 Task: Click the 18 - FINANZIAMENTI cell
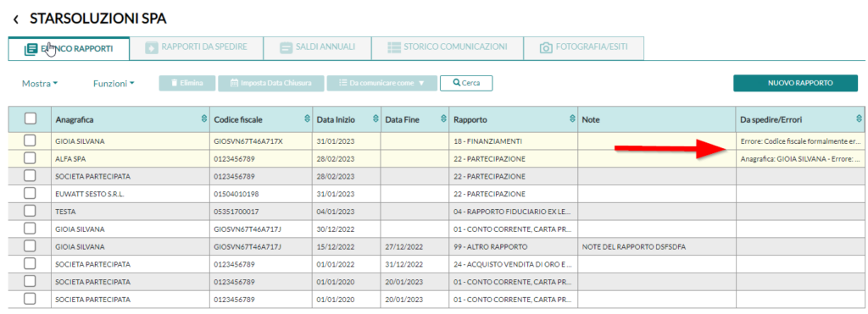(x=513, y=141)
